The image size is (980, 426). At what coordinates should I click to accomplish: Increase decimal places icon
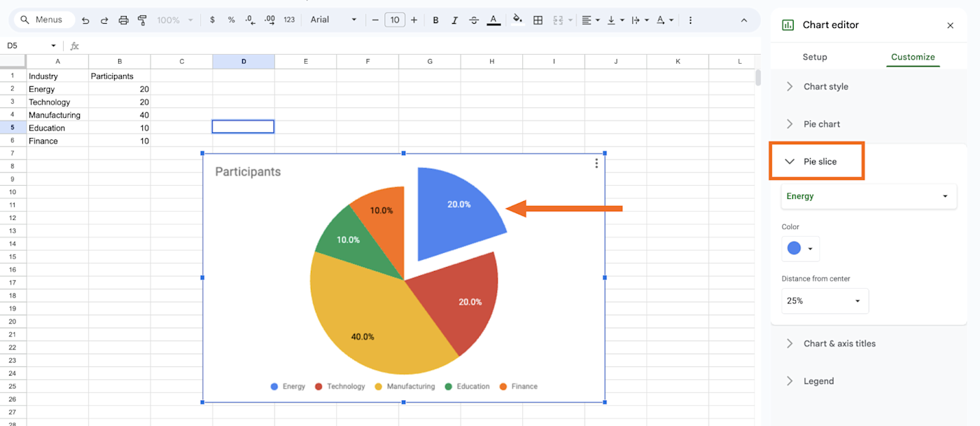coord(269,20)
